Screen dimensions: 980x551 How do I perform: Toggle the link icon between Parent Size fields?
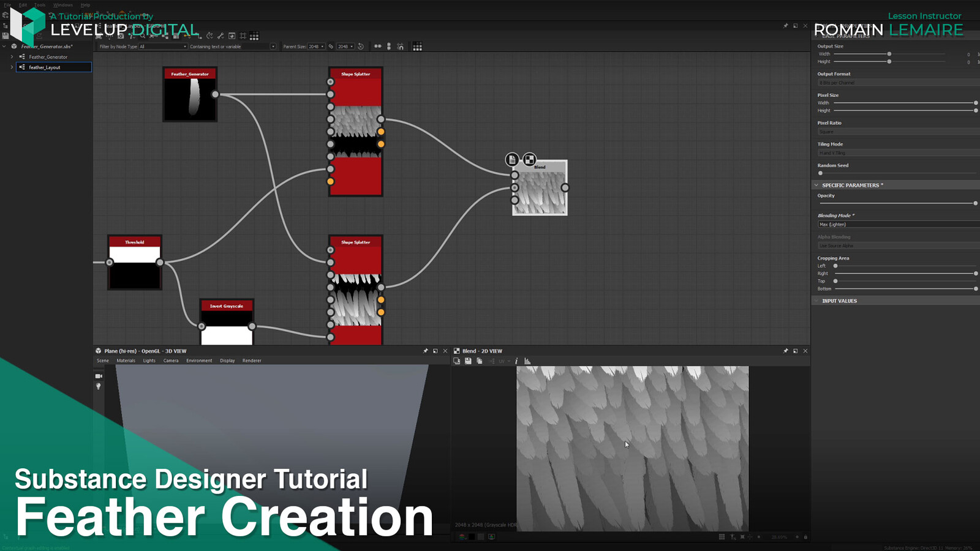tap(331, 46)
